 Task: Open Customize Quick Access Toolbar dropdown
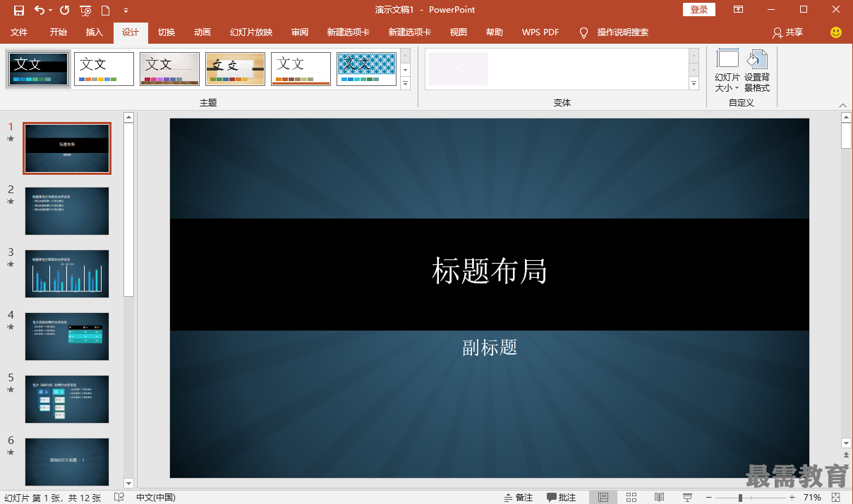click(126, 11)
